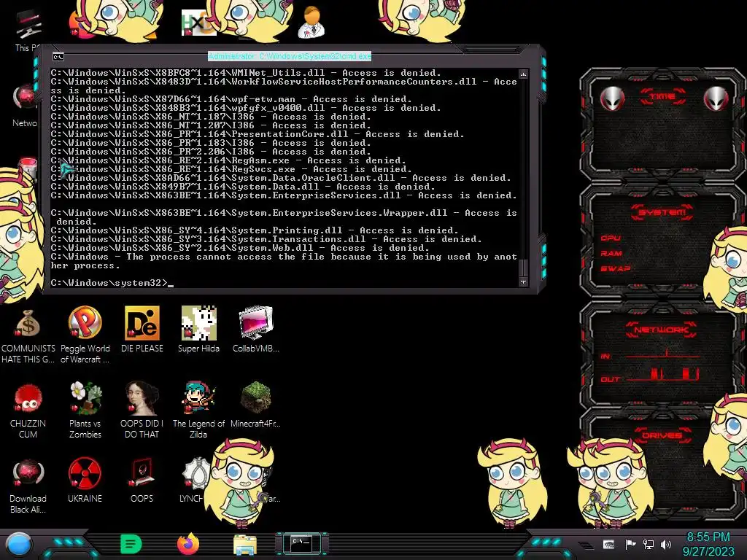Click the System.Data.OracleClient.dll line
The image size is (747, 560).
(x=281, y=178)
